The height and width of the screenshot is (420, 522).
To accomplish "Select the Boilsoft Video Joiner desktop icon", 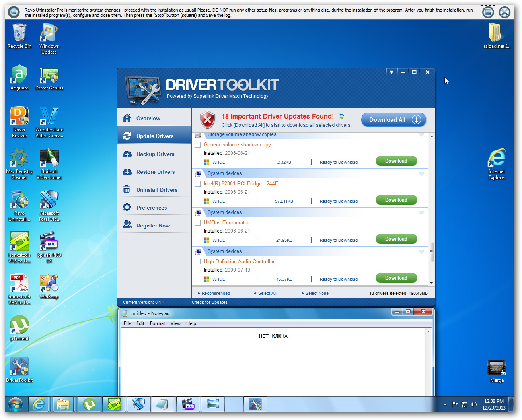I will tap(49, 164).
